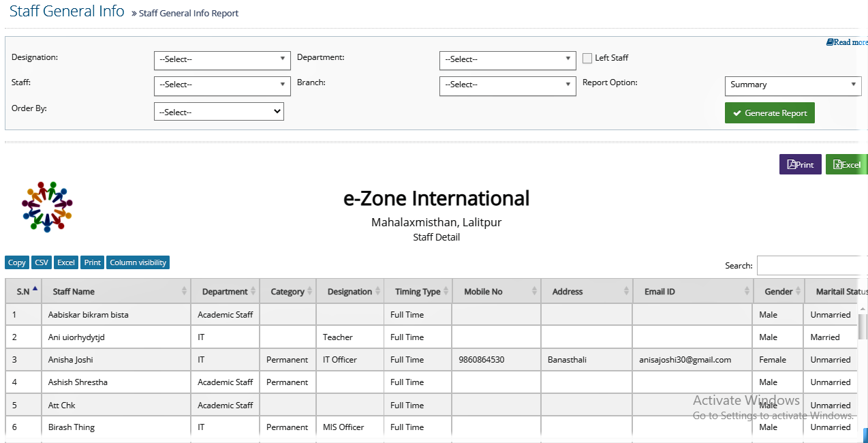Click the Female gender cell

[779, 360]
